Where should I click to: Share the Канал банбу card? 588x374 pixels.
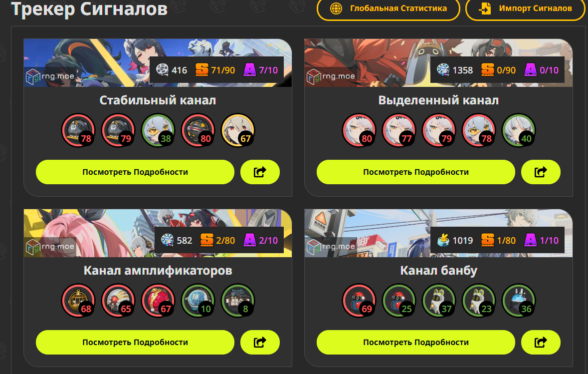pos(541,342)
